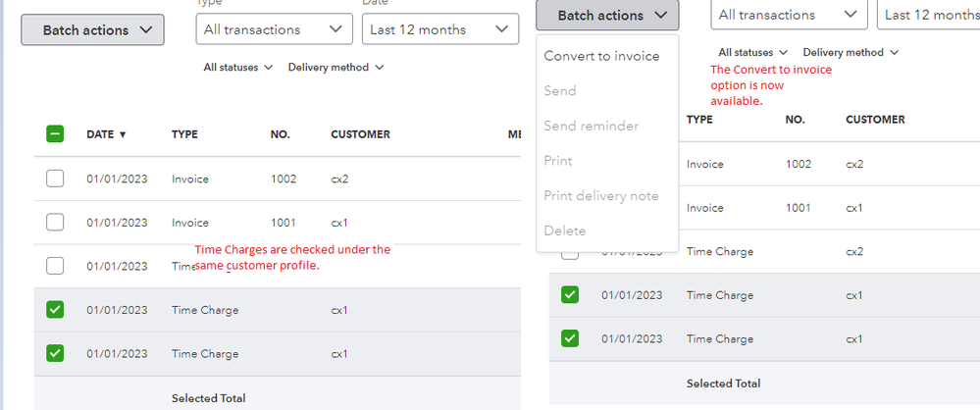Uncheck last cx1 Time Charge in left table
The height and width of the screenshot is (410, 980).
pyautogui.click(x=56, y=353)
